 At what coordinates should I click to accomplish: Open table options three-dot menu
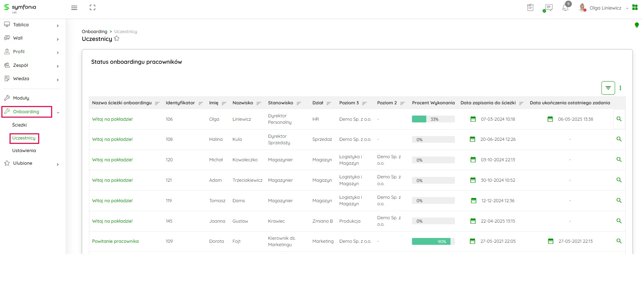click(620, 88)
